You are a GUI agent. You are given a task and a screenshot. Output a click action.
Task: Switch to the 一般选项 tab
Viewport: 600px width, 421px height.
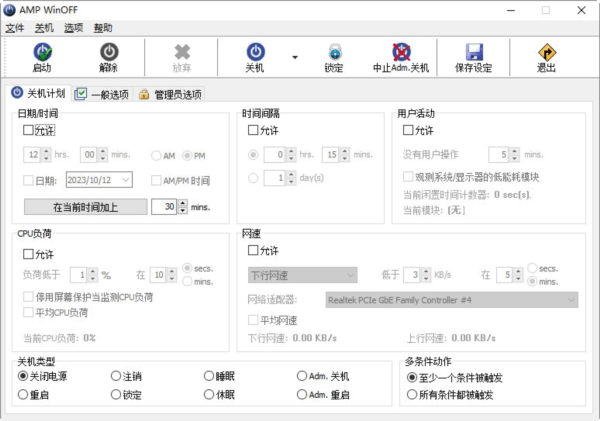(x=102, y=94)
